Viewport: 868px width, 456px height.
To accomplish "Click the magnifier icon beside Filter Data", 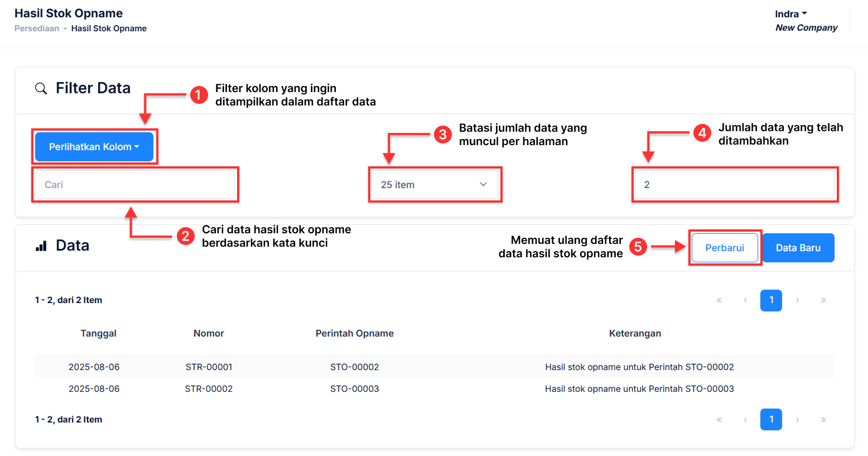I will (41, 88).
